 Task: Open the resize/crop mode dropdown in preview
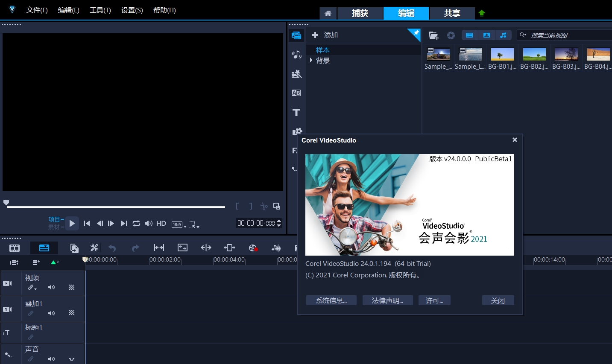tap(194, 225)
